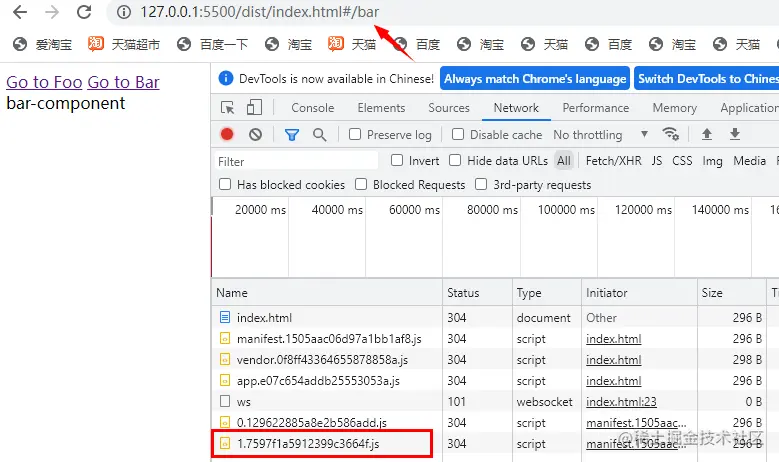This screenshot has height=462, width=779.
Task: Click the Go to Foo link
Action: tap(44, 82)
